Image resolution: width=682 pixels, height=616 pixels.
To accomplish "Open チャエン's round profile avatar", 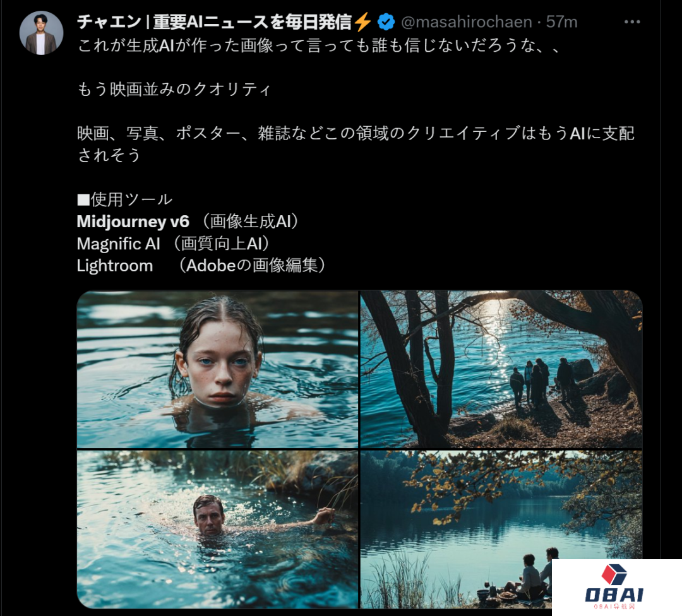I will 41,33.
